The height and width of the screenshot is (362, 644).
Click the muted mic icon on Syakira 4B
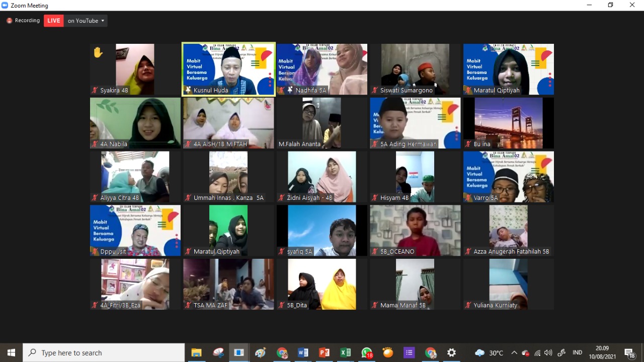[95, 91]
